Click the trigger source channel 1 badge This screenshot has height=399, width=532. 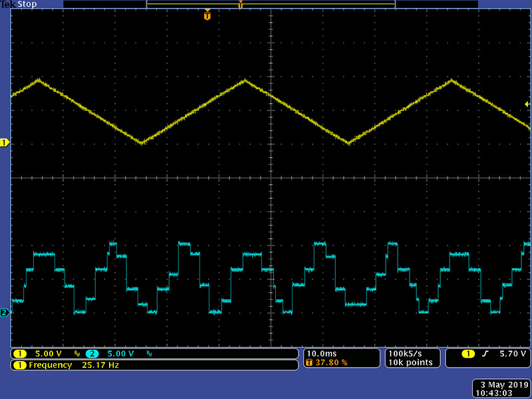468,354
